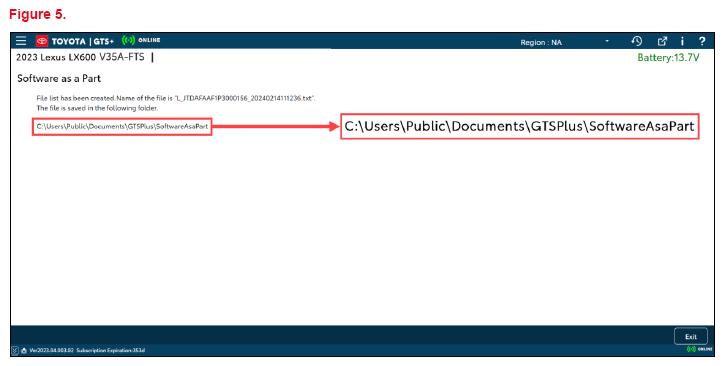Click the '2023 Lexus LX600 V35A-FTS' vehicle label
The width and height of the screenshot is (724, 366).
80,57
